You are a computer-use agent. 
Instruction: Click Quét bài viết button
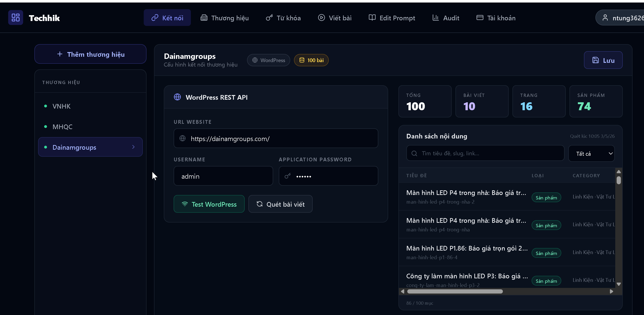(280, 204)
